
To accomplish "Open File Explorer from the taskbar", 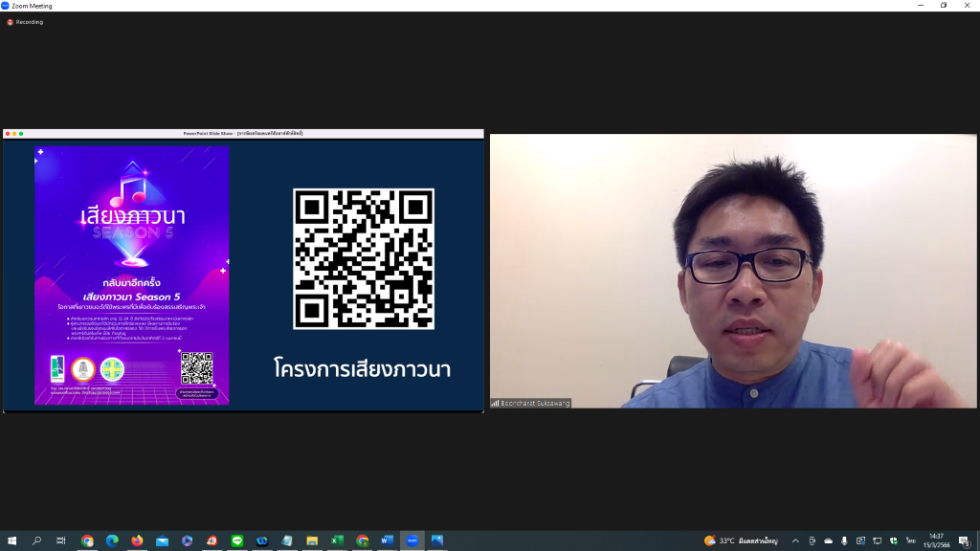I will [x=313, y=541].
